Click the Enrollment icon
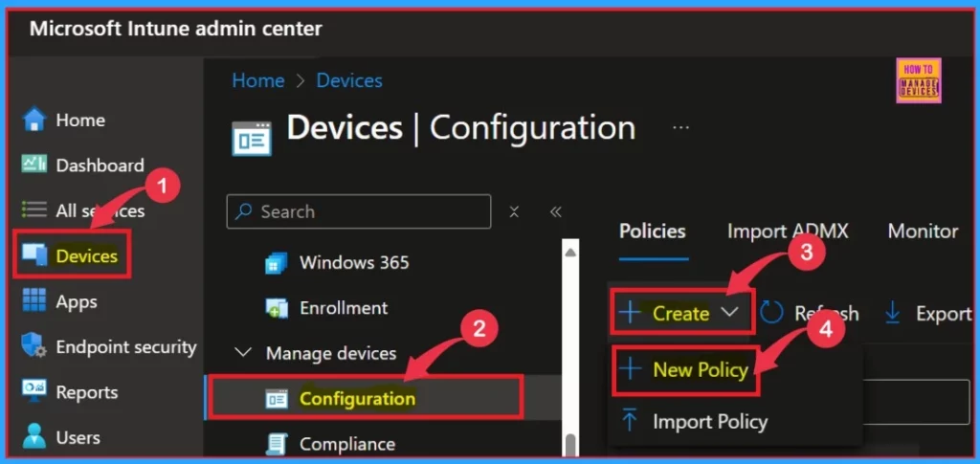980x464 pixels. (x=277, y=308)
